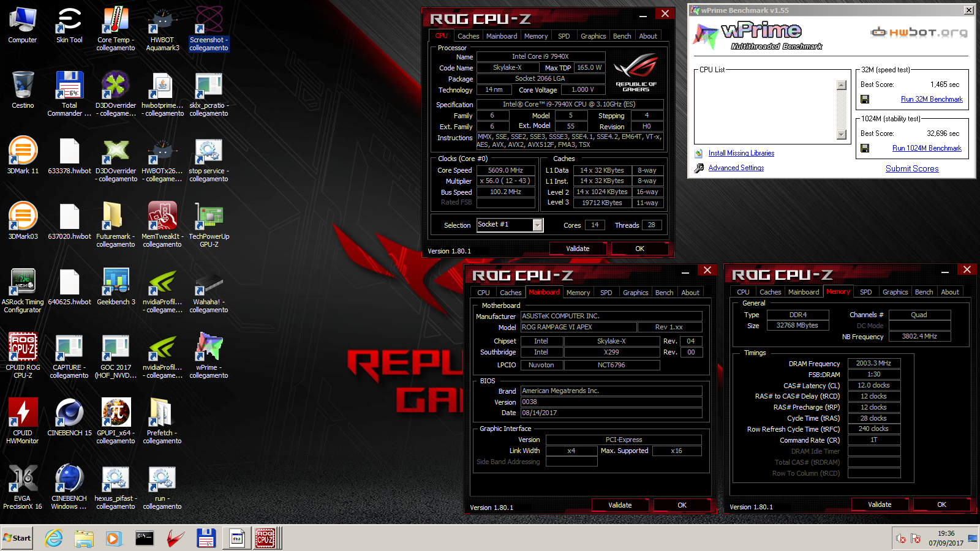Open the 3DMark 11 icon

[23, 156]
